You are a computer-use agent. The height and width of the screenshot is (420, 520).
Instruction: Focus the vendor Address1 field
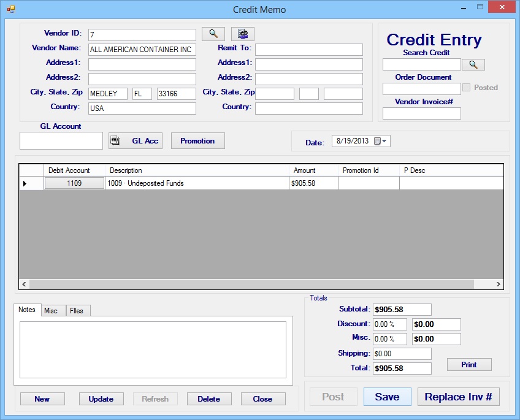tap(142, 64)
